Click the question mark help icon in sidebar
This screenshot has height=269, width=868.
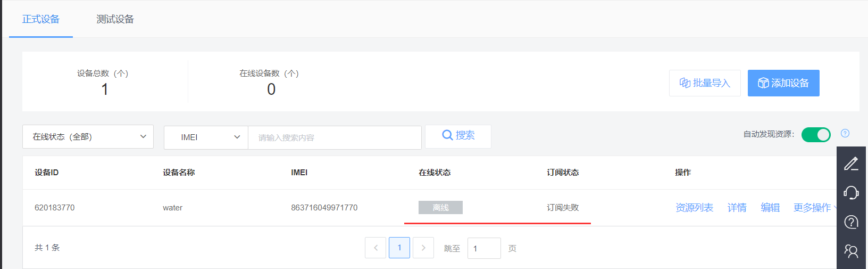point(851,222)
